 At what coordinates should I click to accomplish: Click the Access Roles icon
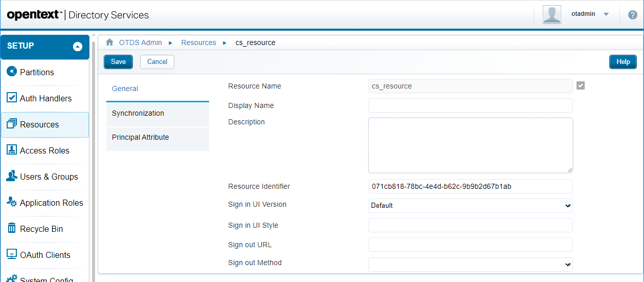point(12,150)
